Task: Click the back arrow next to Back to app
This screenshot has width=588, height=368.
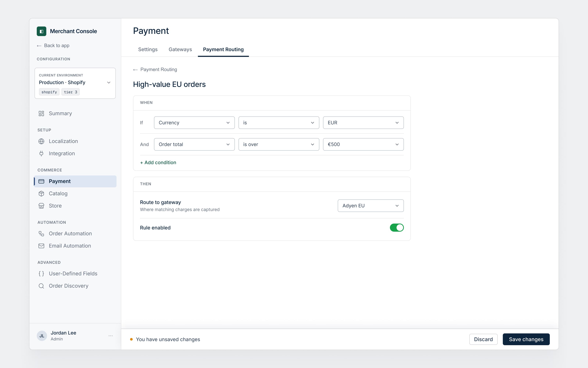Action: coord(39,46)
